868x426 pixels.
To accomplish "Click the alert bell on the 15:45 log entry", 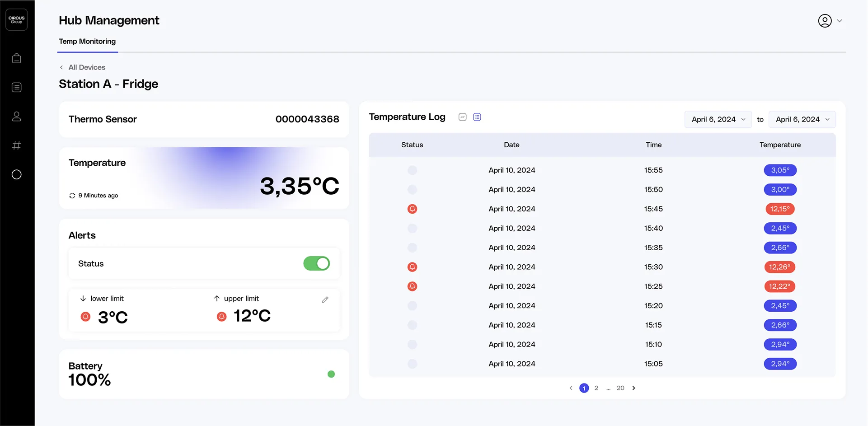I will pyautogui.click(x=412, y=209).
